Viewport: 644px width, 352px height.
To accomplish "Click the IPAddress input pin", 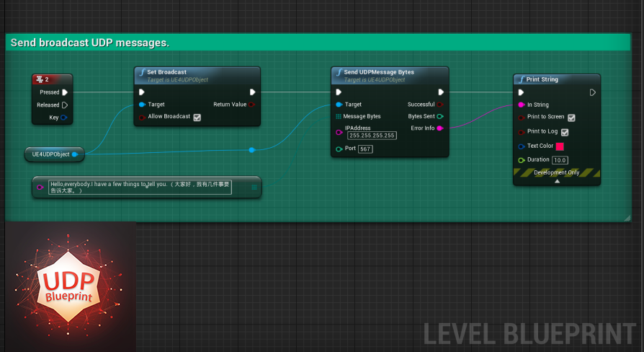I will (339, 133).
